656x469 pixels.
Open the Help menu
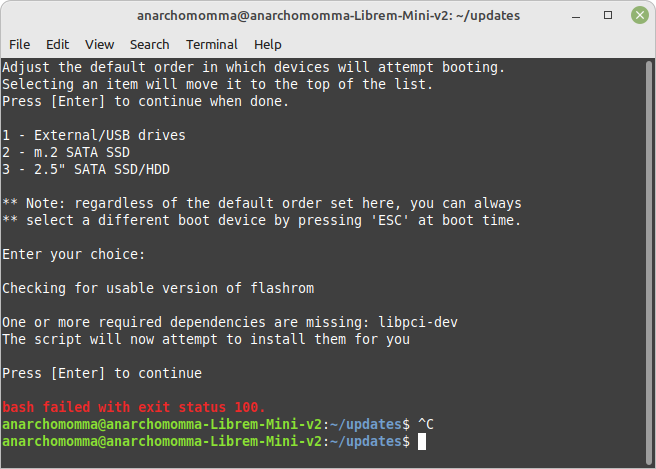pos(268,44)
